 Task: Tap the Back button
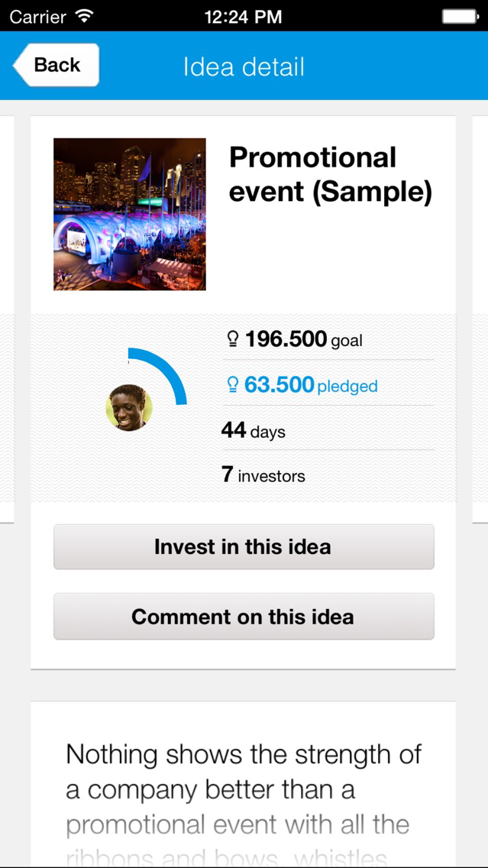tap(56, 65)
